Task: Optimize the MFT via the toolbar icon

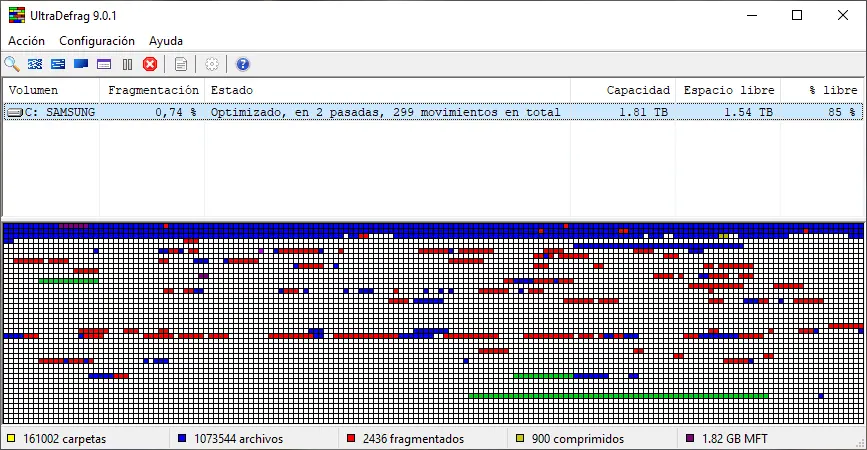Action: pos(104,64)
